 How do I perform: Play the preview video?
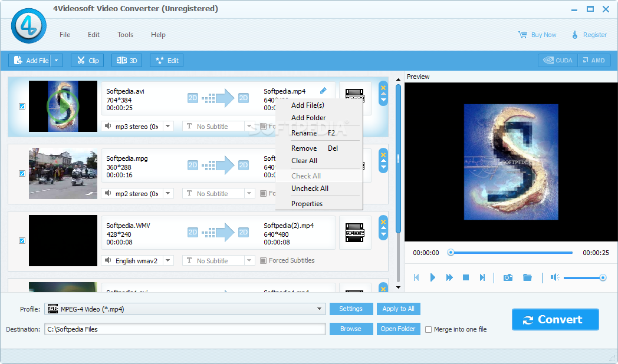point(432,277)
